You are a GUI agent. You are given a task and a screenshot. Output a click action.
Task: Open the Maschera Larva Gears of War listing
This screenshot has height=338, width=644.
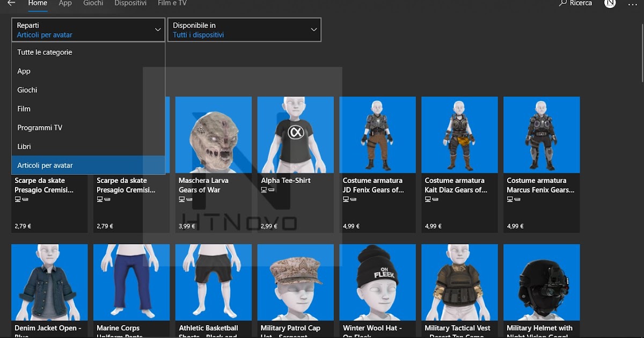[213, 135]
